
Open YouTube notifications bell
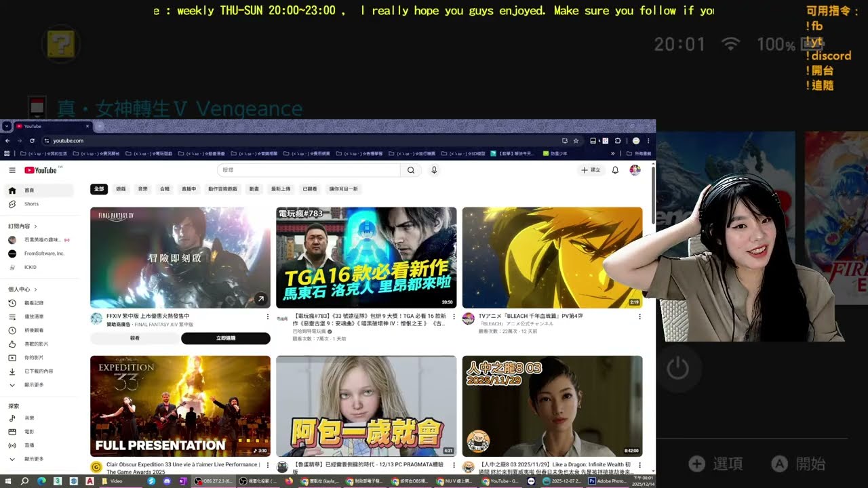click(615, 170)
